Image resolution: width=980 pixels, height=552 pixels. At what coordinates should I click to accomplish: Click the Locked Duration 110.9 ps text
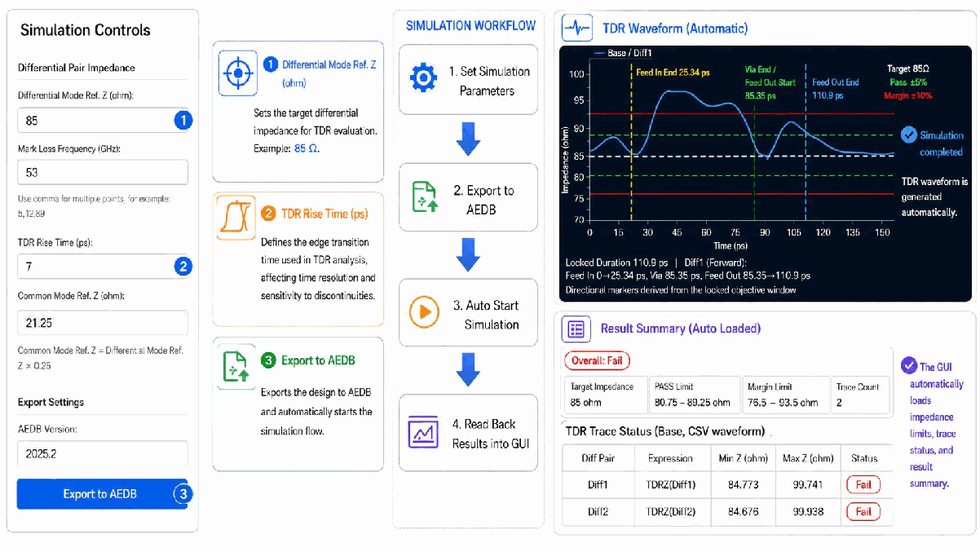coord(616,263)
